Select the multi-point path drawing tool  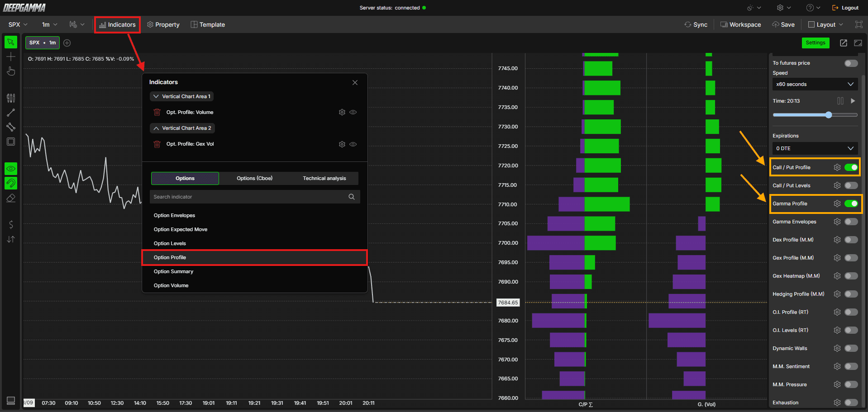click(11, 127)
